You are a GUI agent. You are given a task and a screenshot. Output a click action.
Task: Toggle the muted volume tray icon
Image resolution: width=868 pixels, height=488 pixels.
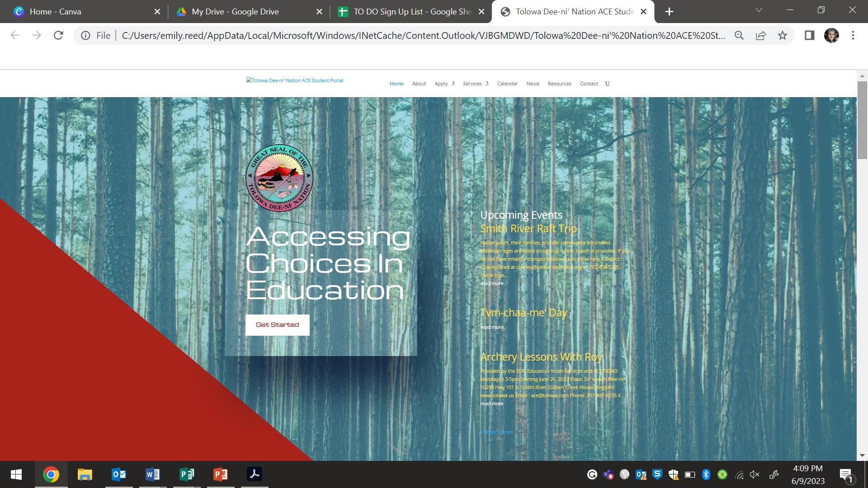coord(754,474)
